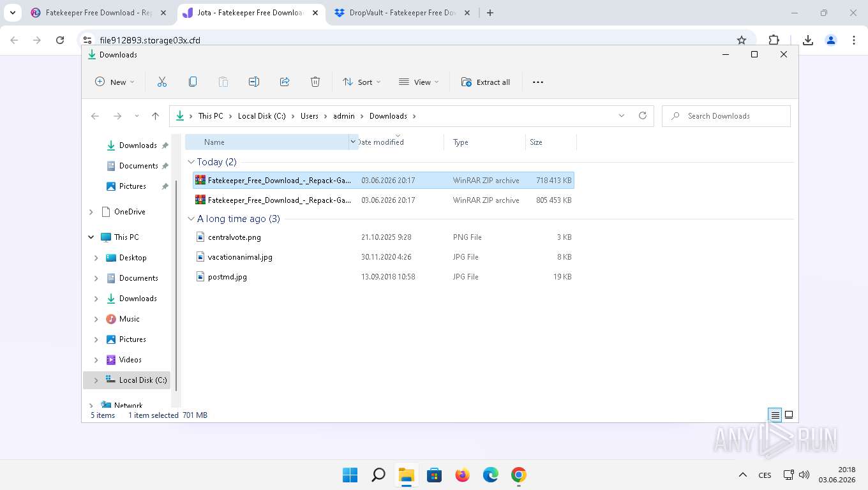Sort by Size column header
Image resolution: width=868 pixels, height=490 pixels.
pyautogui.click(x=551, y=142)
